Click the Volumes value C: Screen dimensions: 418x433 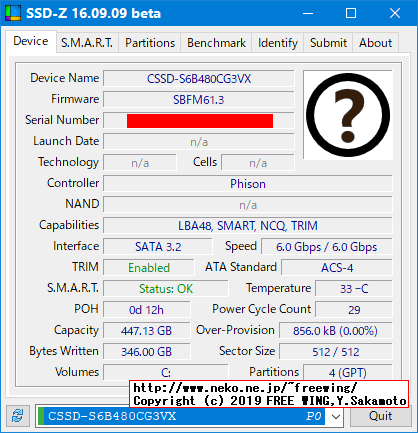[166, 372]
